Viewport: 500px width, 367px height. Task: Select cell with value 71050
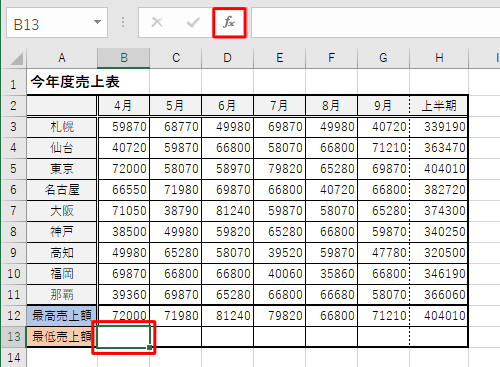point(124,211)
